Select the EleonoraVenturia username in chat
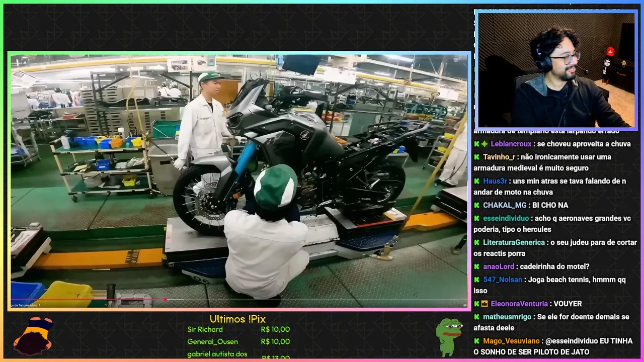 (519, 304)
